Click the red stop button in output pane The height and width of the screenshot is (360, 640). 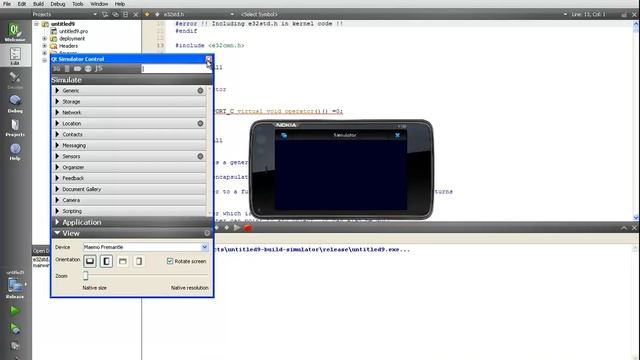coord(248,228)
